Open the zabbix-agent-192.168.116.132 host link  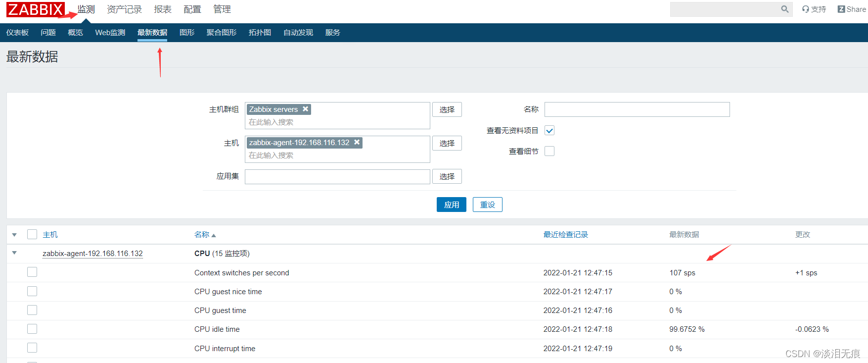(x=92, y=253)
